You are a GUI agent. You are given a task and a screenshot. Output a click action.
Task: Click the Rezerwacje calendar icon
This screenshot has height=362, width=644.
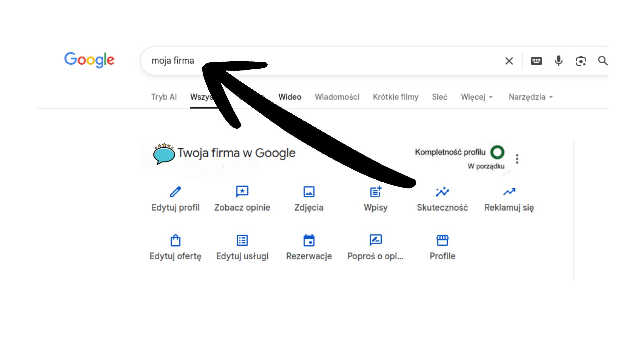309,240
